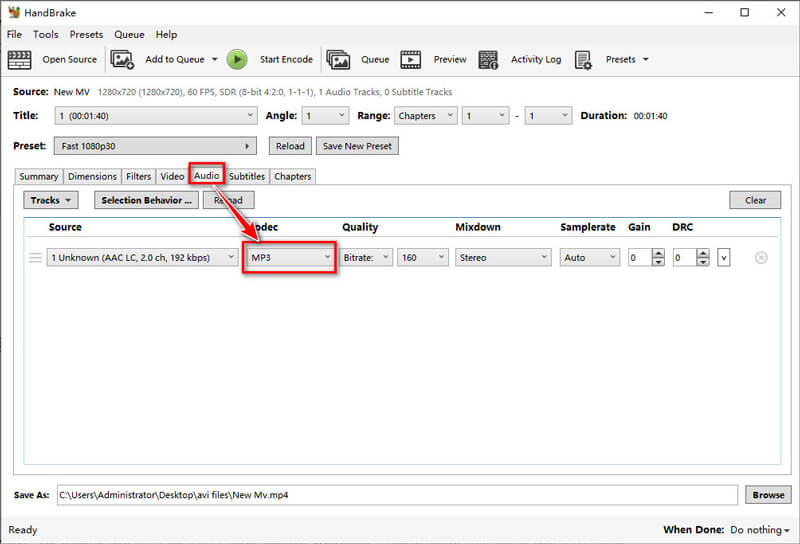Expand the audio track advanced options arrow
The width and height of the screenshot is (800, 544).
[723, 258]
